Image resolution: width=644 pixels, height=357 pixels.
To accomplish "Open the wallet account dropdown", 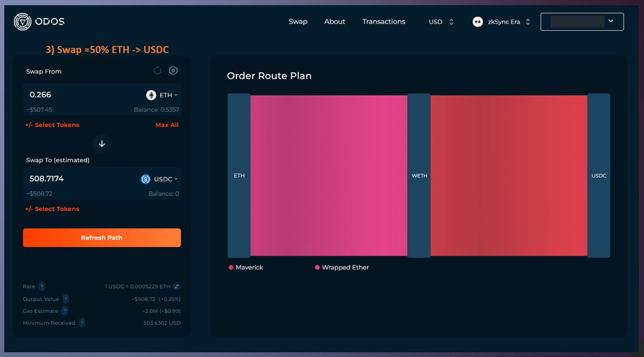I will click(582, 21).
